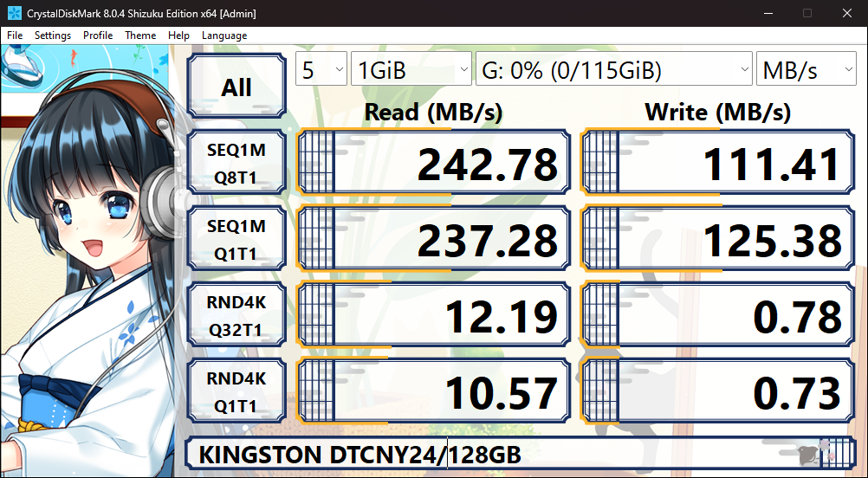Click the Write (MB/s) column header
Image resolution: width=868 pixels, height=478 pixels.
tap(718, 113)
